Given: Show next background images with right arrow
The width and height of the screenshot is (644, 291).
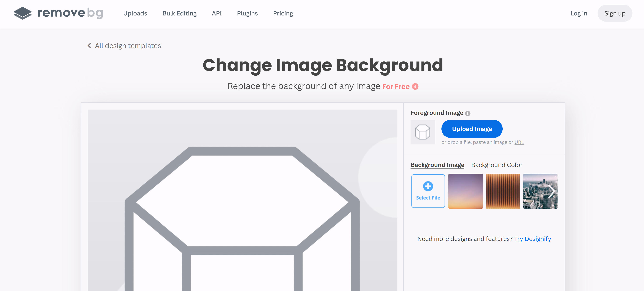Looking at the screenshot, I should click(x=552, y=191).
